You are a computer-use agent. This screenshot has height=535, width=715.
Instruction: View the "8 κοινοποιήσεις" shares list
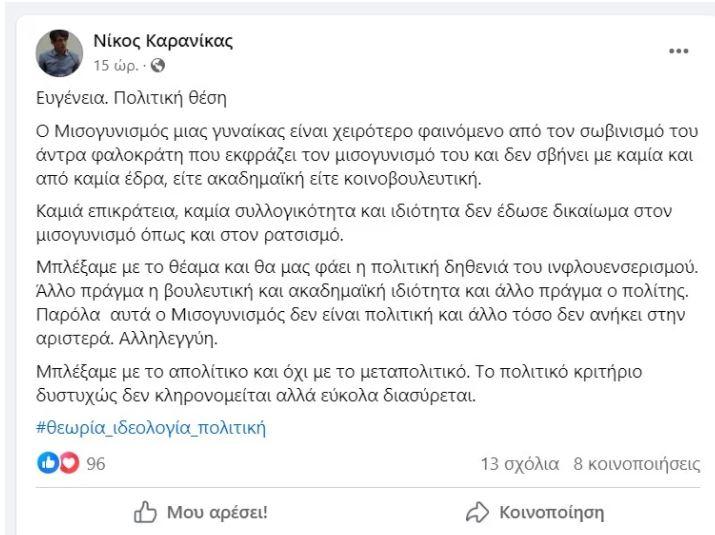click(636, 464)
